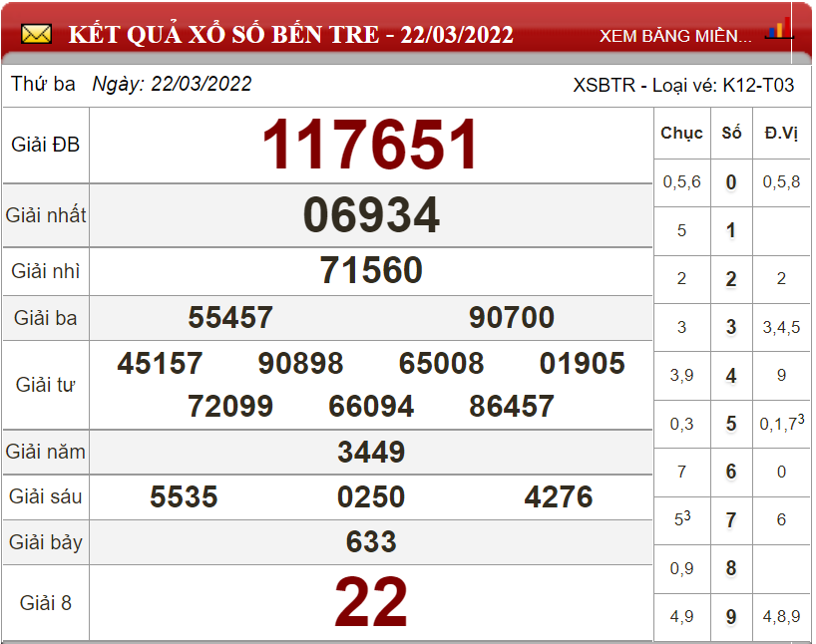Click third prize number 90700
816x644 pixels.
pyautogui.click(x=512, y=318)
